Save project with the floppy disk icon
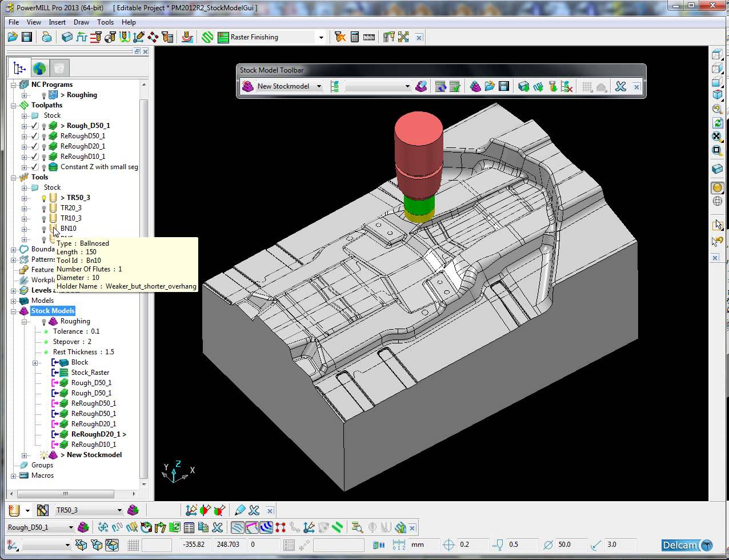729x560 pixels. 26,37
